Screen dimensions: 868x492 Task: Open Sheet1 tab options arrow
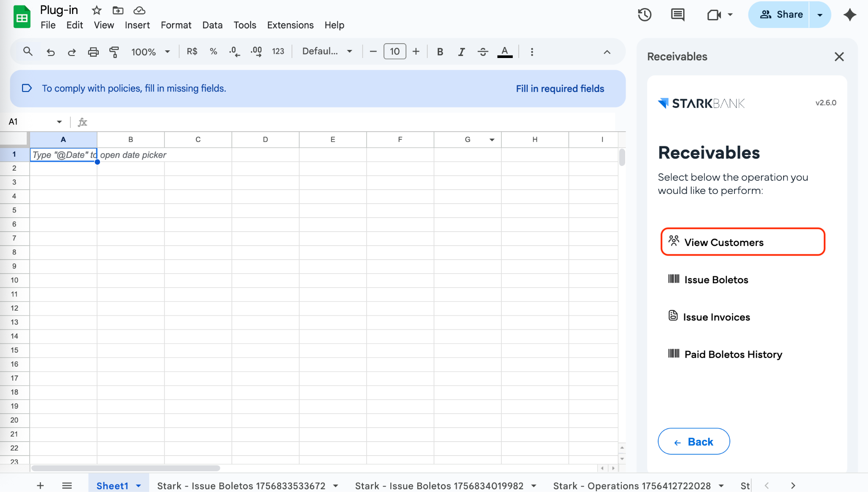pyautogui.click(x=139, y=486)
